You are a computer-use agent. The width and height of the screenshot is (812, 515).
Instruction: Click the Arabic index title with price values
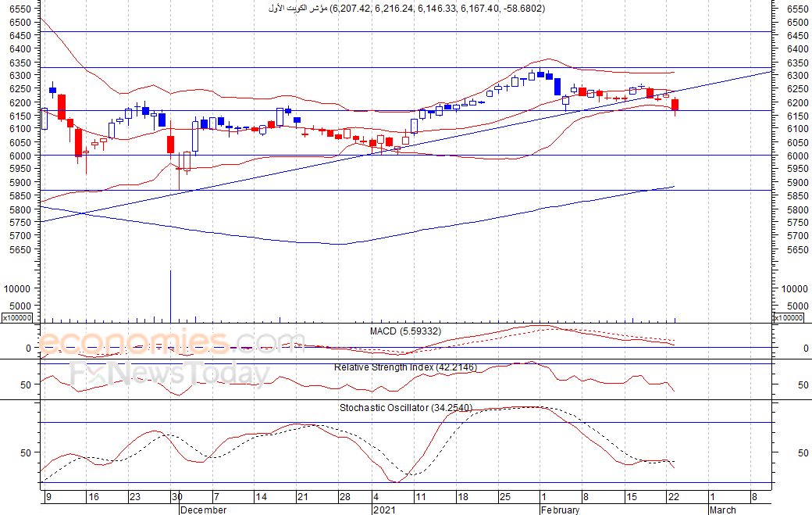[x=407, y=9]
